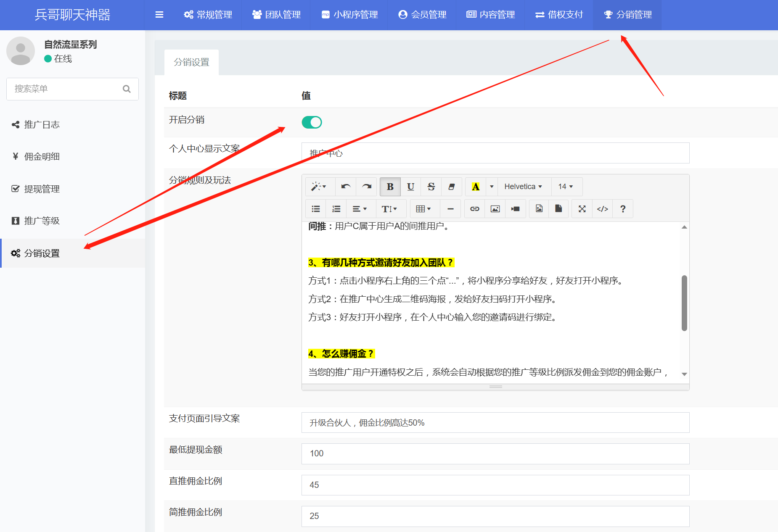This screenshot has height=532, width=778.
Task: Open 会员管理 in top navigation
Action: pyautogui.click(x=422, y=15)
